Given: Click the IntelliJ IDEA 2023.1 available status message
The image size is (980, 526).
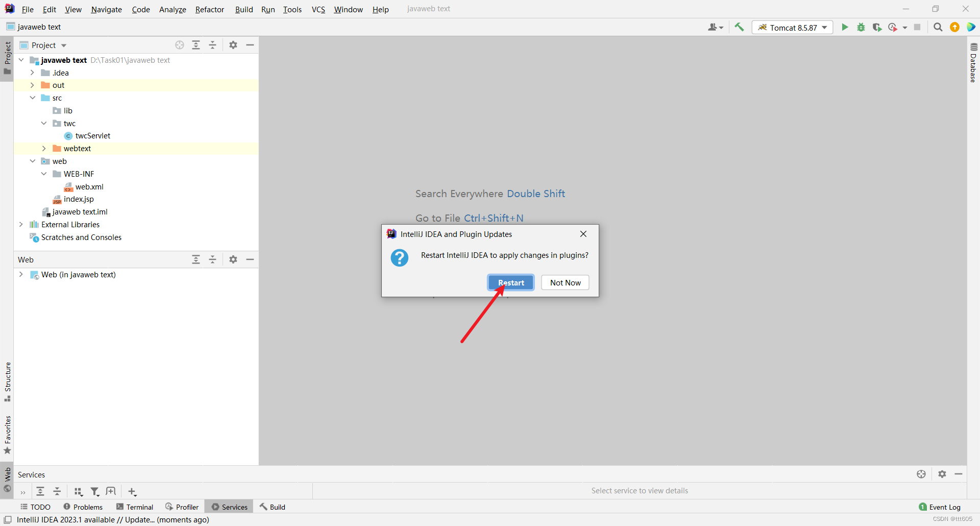Looking at the screenshot, I should point(113,520).
